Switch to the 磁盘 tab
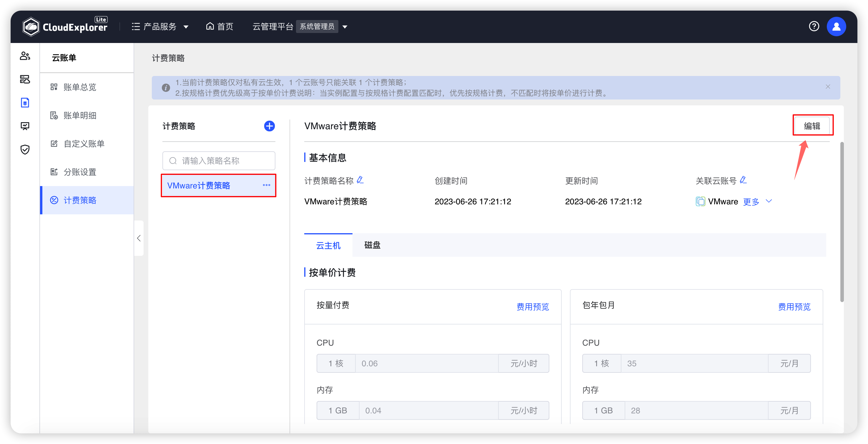This screenshot has width=868, height=444. click(372, 245)
